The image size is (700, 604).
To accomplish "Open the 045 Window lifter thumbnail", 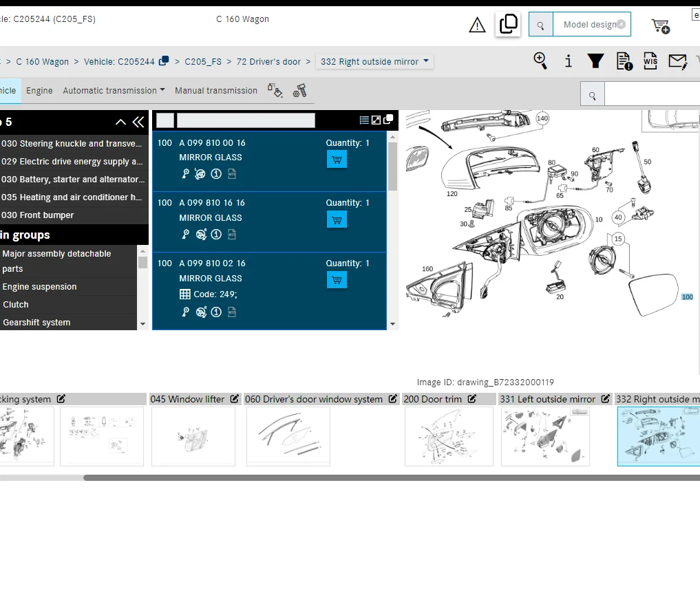I will (193, 436).
